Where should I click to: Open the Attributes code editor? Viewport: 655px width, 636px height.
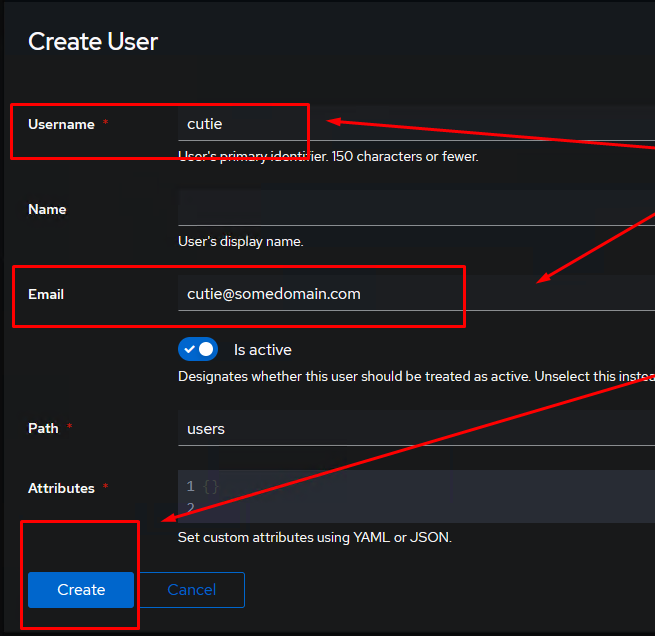coord(416,497)
